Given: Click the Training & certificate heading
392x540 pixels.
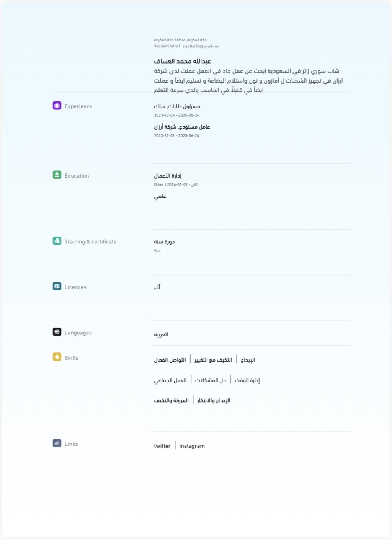Looking at the screenshot, I should (90, 241).
